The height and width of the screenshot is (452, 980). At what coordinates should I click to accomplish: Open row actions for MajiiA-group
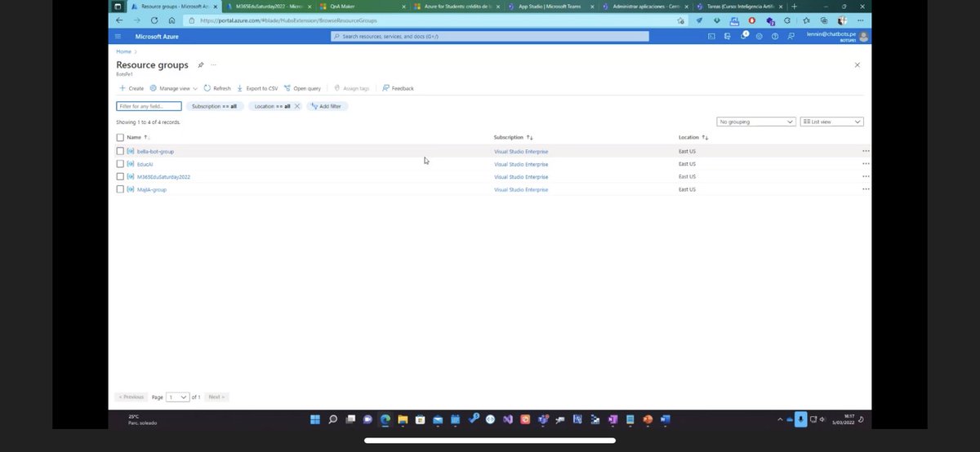(866, 189)
